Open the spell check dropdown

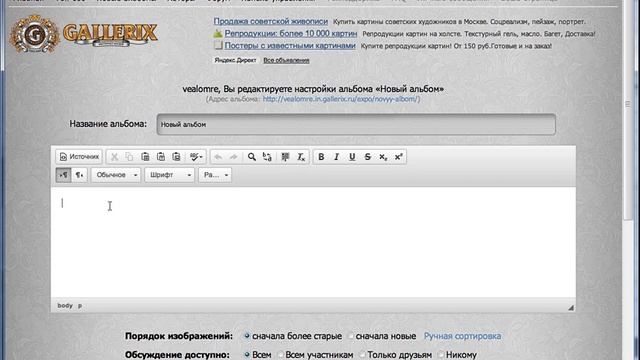point(196,157)
